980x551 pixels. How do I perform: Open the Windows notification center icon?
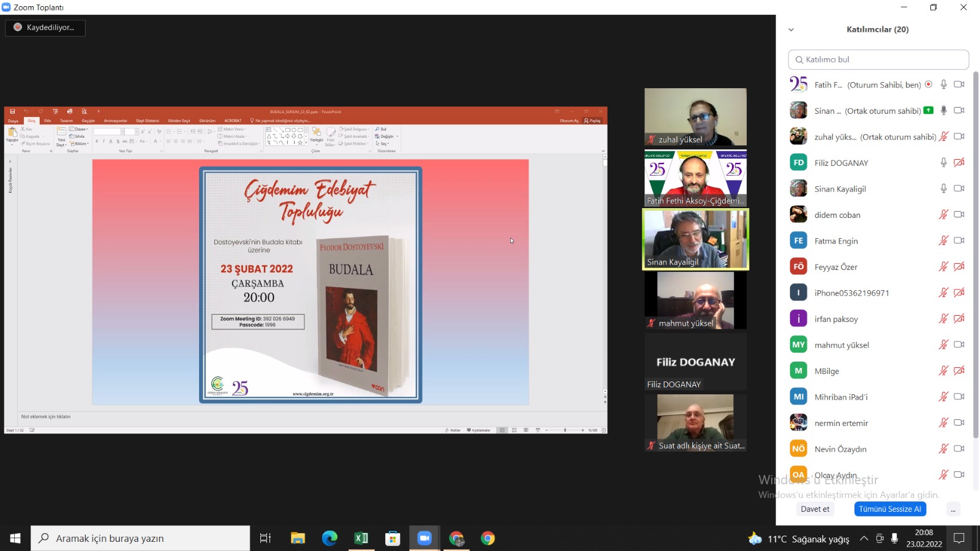click(x=959, y=538)
